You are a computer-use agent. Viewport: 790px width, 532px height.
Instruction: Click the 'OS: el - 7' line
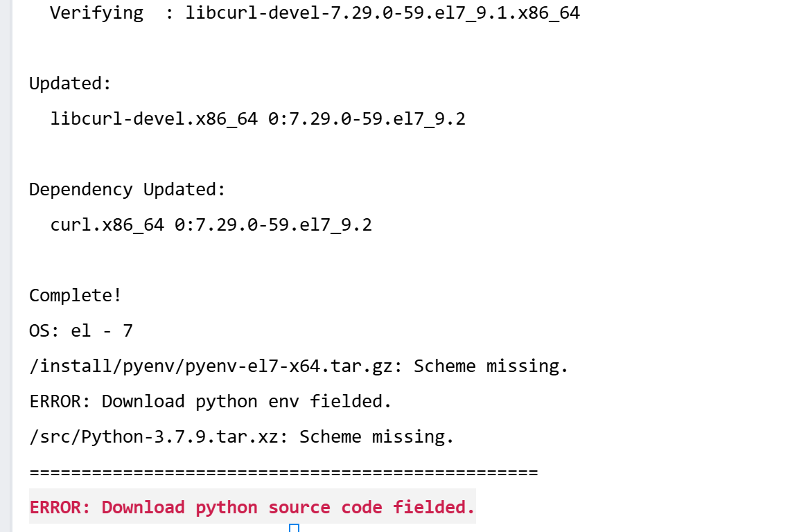[x=81, y=330]
